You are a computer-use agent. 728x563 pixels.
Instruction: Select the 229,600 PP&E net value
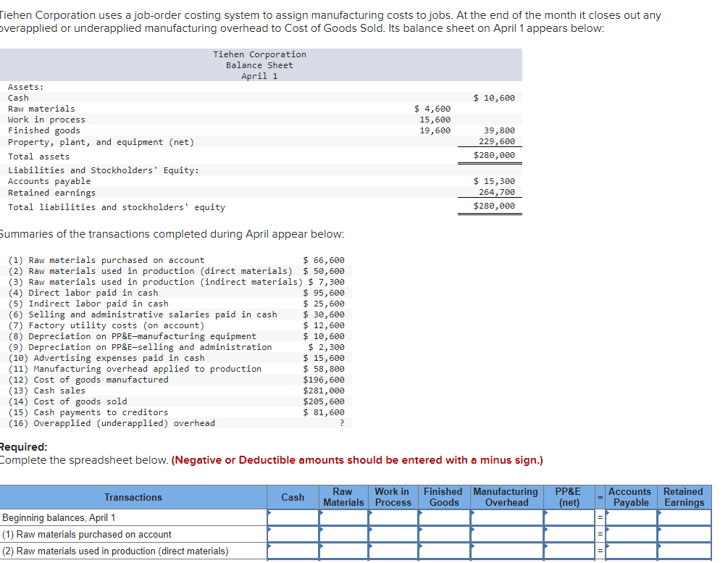point(497,141)
